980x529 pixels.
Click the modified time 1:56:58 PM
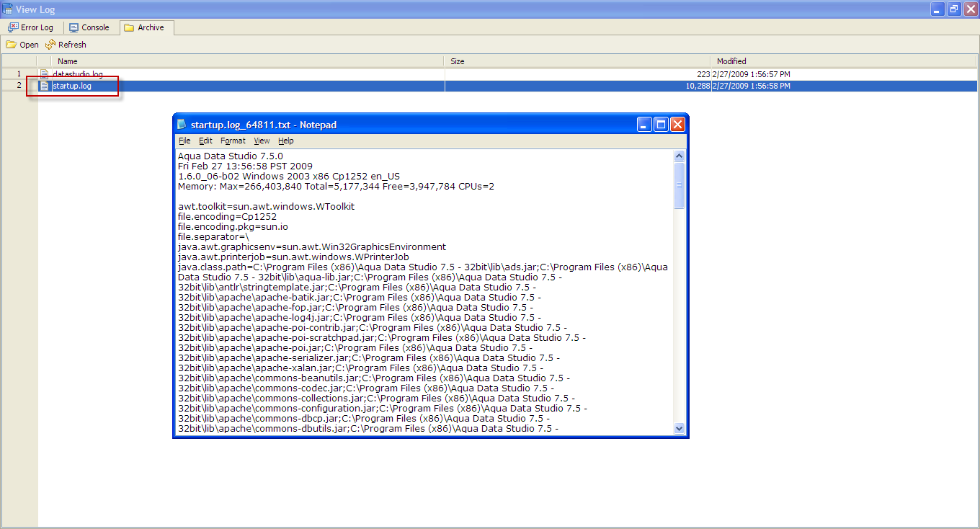pyautogui.click(x=770, y=86)
